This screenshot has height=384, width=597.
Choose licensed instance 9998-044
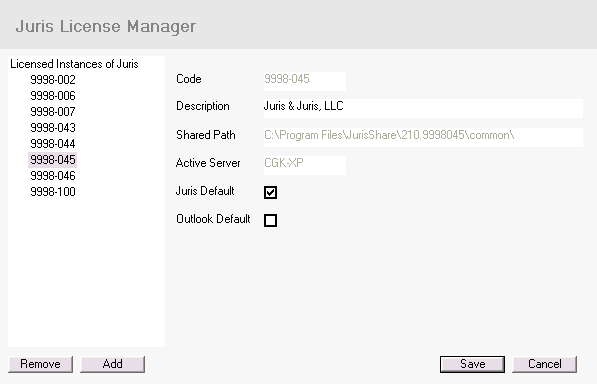pyautogui.click(x=53, y=144)
